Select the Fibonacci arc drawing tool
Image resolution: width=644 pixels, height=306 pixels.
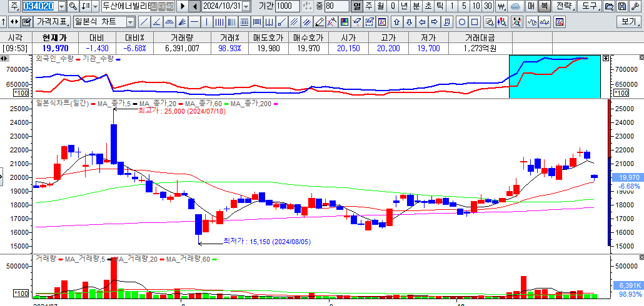[x=169, y=22]
